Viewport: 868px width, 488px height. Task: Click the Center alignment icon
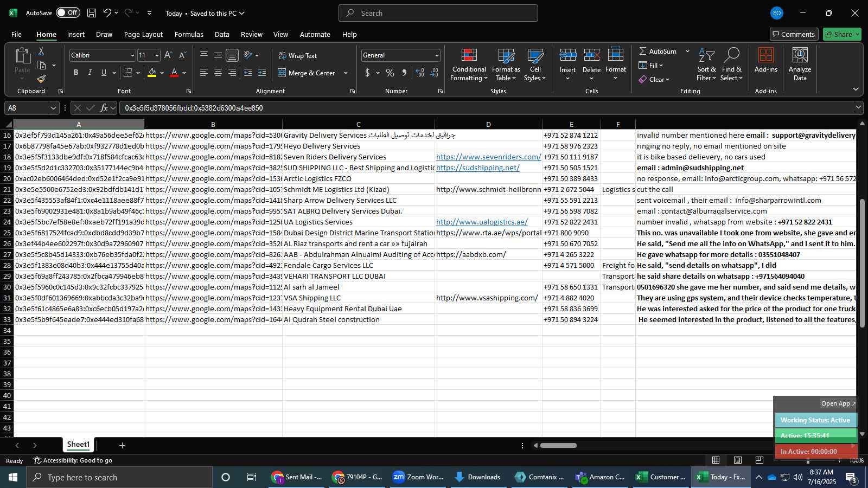coord(218,73)
